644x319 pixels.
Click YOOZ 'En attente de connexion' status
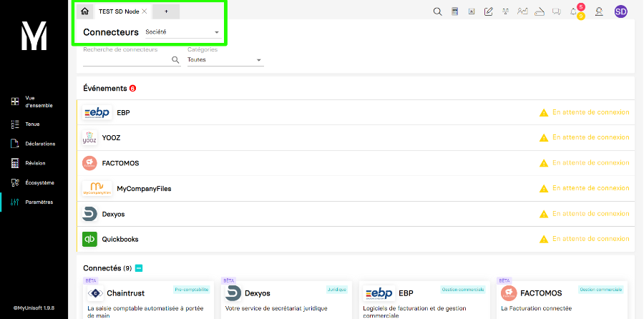coord(590,137)
